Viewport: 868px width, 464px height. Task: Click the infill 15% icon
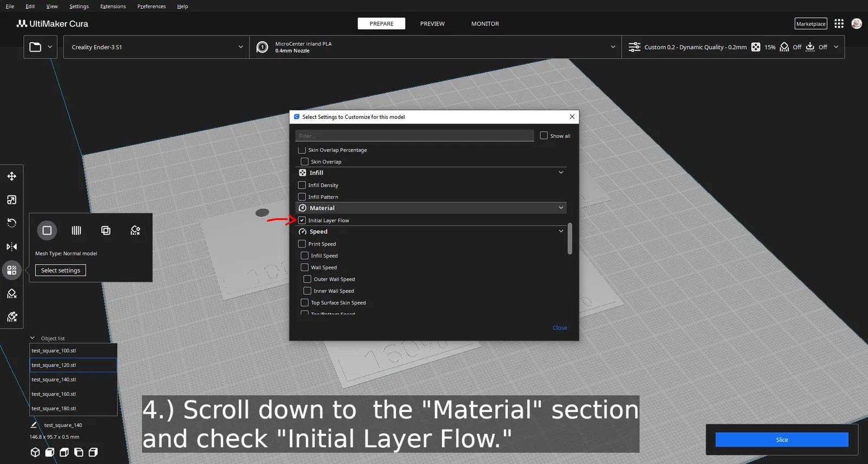[756, 47]
